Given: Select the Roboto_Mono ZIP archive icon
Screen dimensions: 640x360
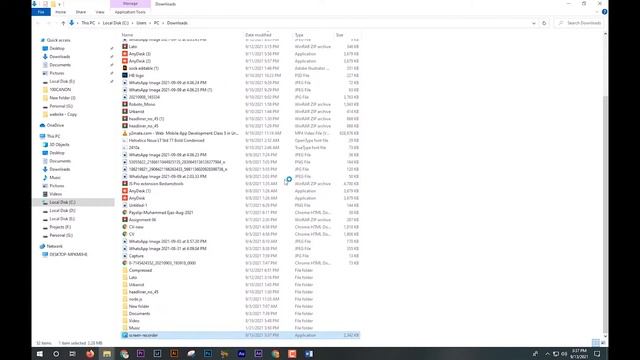Looking at the screenshot, I should click(125, 104).
